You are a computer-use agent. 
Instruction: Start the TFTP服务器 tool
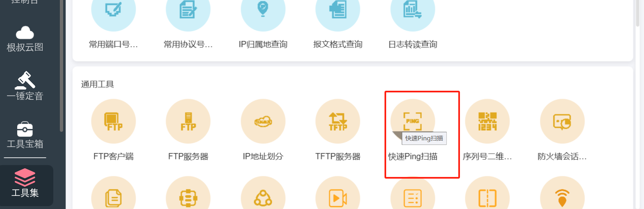pyautogui.click(x=338, y=122)
